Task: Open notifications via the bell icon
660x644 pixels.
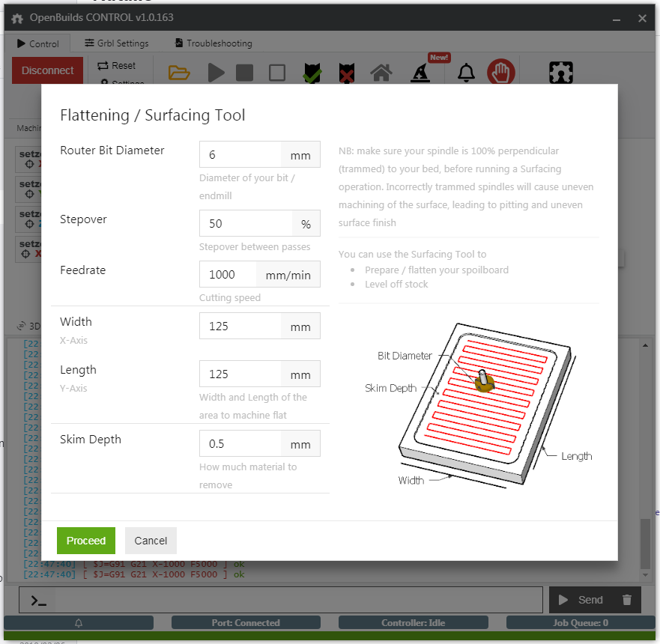Action: tap(466, 73)
